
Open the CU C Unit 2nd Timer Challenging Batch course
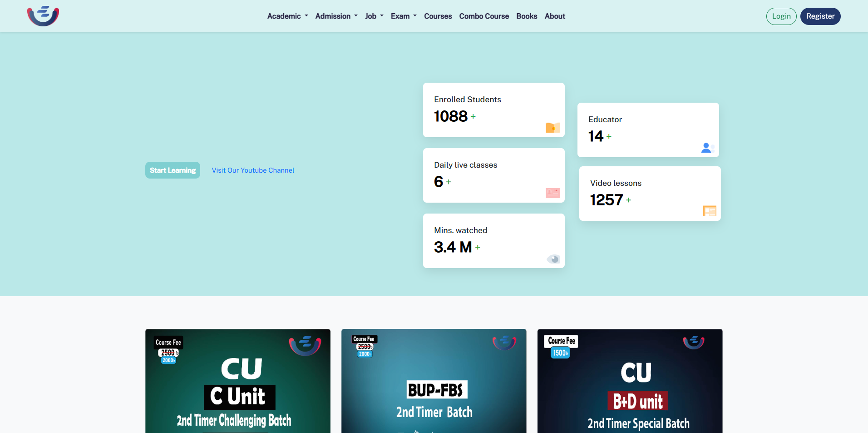point(238,381)
